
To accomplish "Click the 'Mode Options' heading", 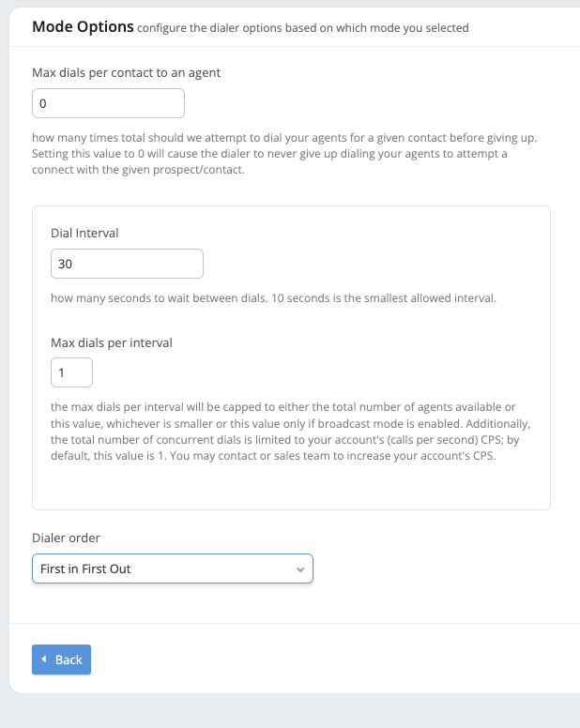I will (83, 27).
